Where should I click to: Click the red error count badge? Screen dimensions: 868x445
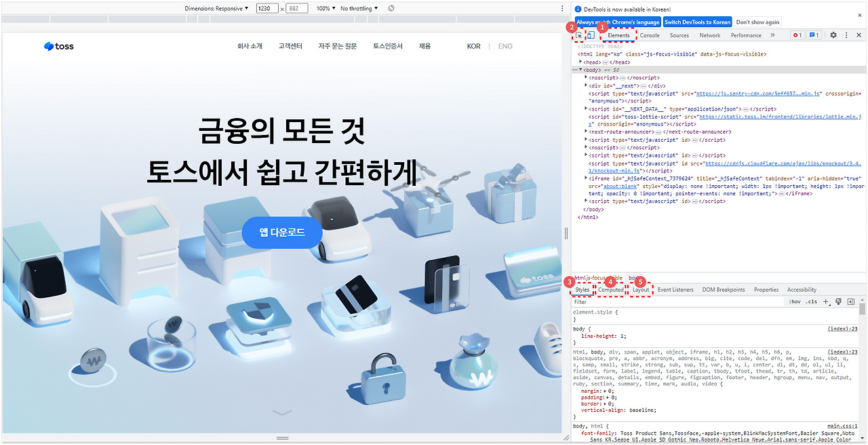797,35
